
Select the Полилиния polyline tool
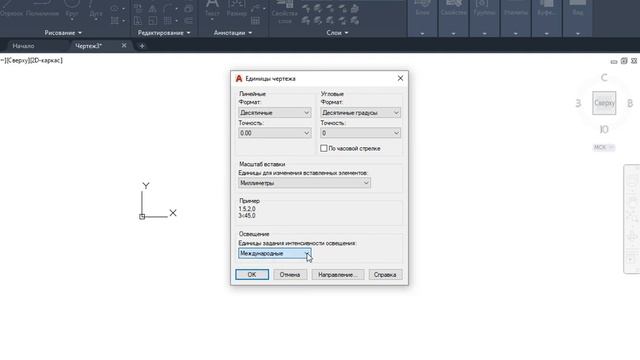pos(42,9)
